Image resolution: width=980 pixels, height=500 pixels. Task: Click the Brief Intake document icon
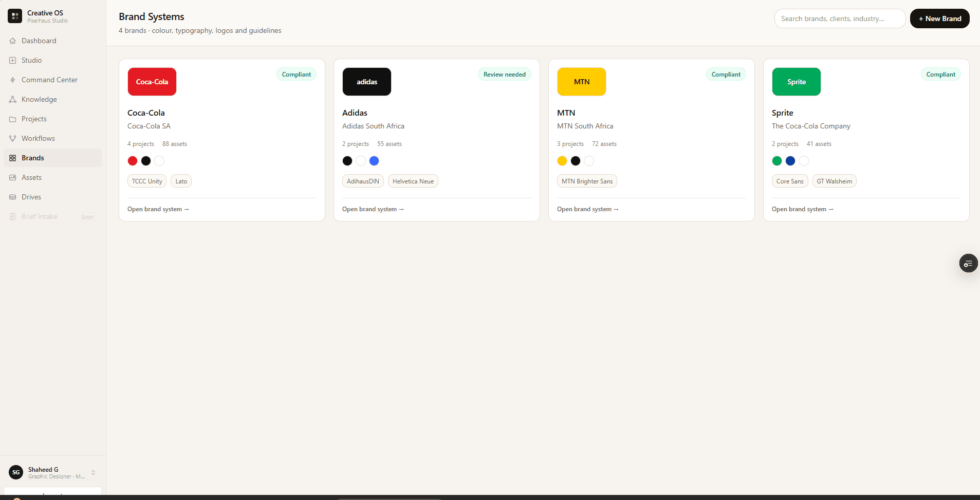click(x=13, y=216)
